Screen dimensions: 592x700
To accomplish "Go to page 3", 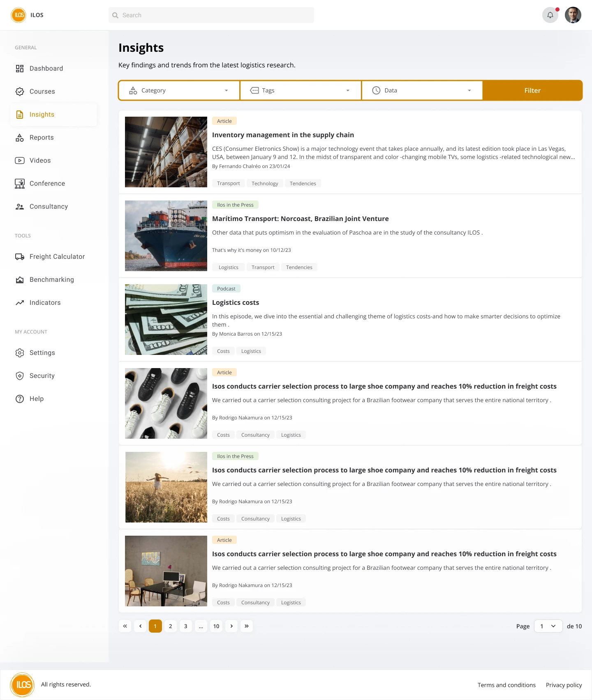I will (x=186, y=626).
